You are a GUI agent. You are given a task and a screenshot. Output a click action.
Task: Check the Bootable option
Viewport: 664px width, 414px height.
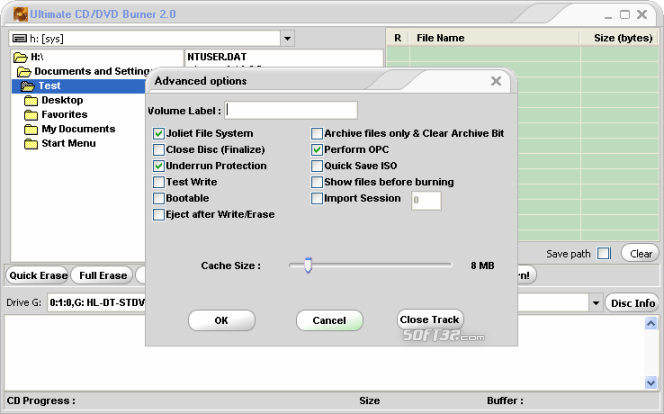click(159, 198)
